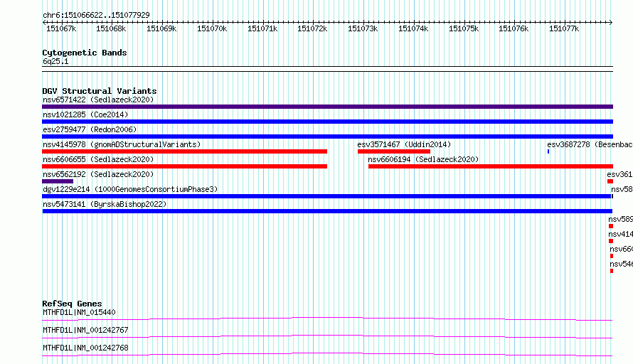633x364 pixels.
Task: Click the 151075k ruler position
Action: (x=464, y=28)
